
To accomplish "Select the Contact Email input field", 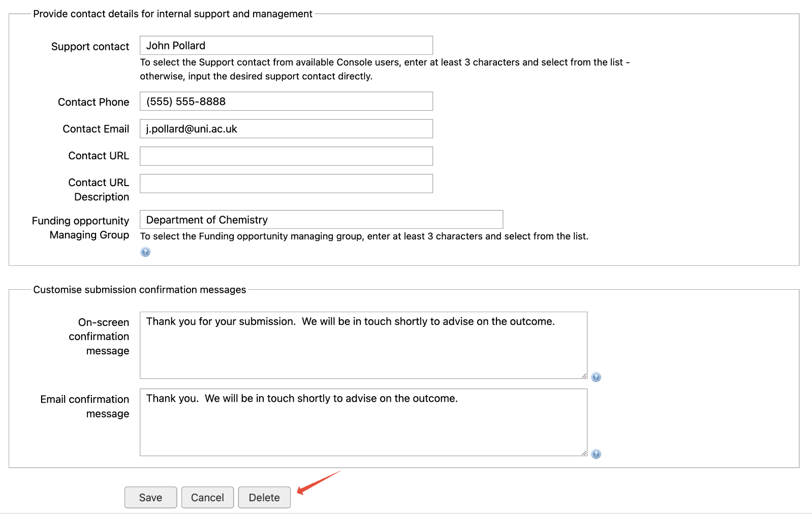I will pyautogui.click(x=286, y=129).
